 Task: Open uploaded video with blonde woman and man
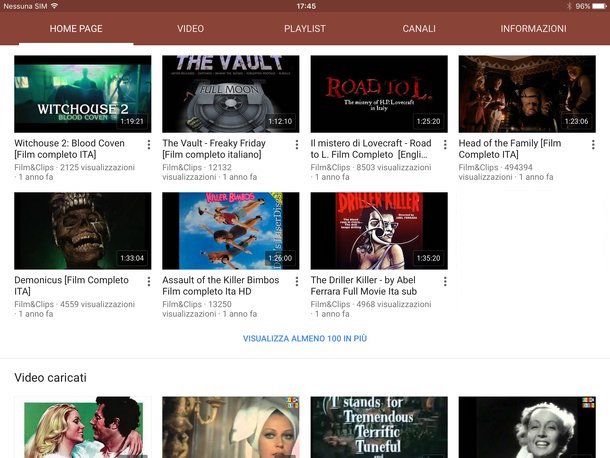82,427
